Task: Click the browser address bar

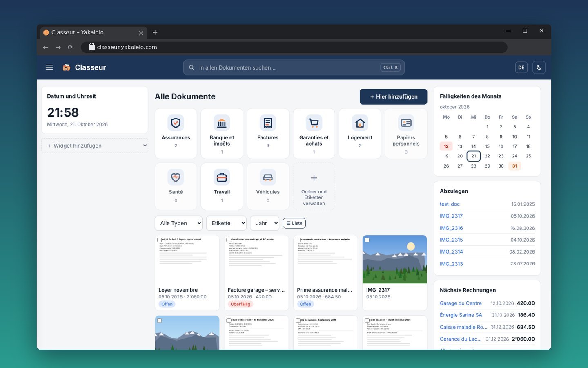Action: tap(294, 47)
